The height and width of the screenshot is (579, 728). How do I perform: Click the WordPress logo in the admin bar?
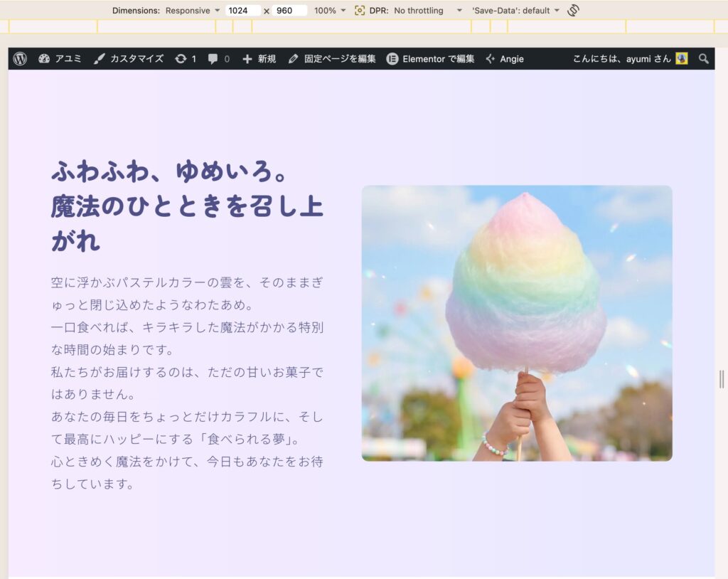click(18, 59)
